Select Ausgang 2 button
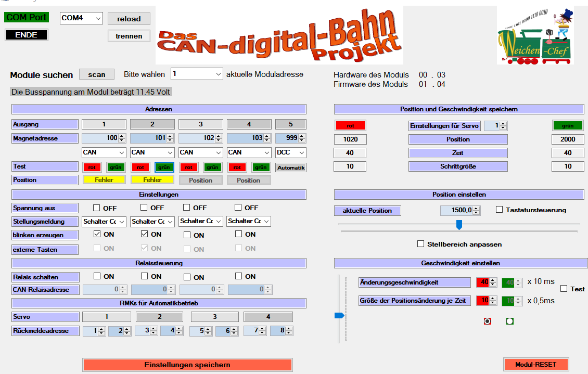 (x=152, y=124)
